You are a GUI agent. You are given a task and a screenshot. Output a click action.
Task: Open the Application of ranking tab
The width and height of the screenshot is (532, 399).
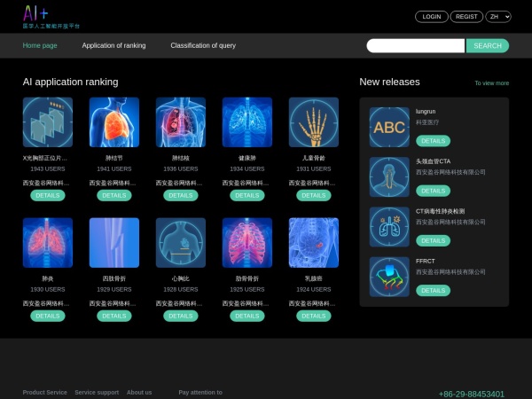tap(113, 45)
